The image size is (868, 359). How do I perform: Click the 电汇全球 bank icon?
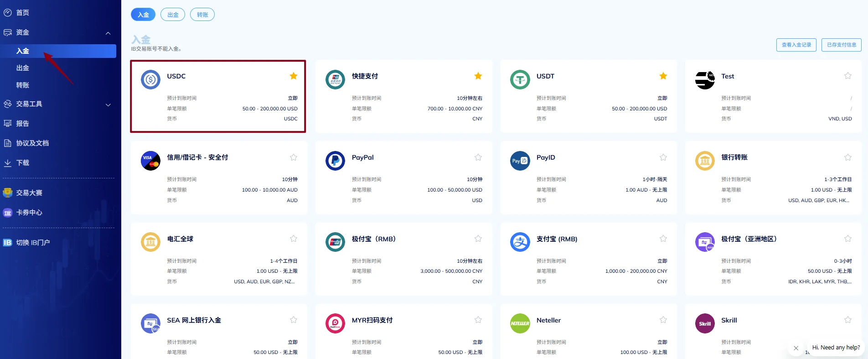(150, 242)
